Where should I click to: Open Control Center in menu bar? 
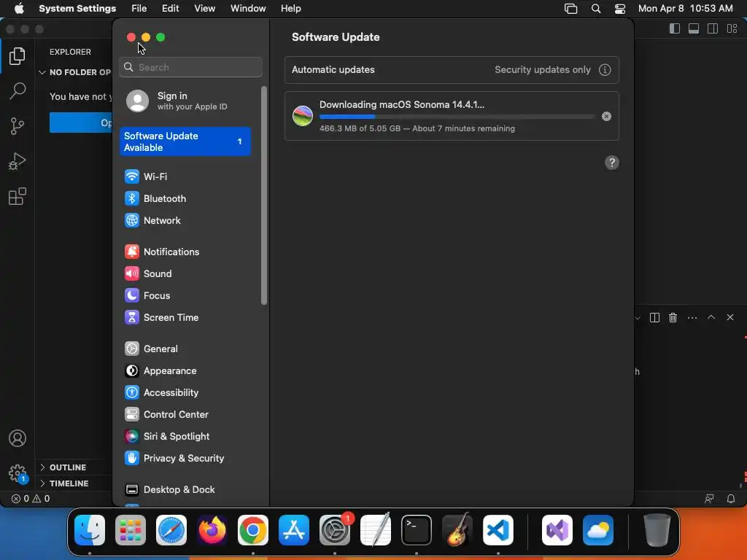tap(620, 9)
